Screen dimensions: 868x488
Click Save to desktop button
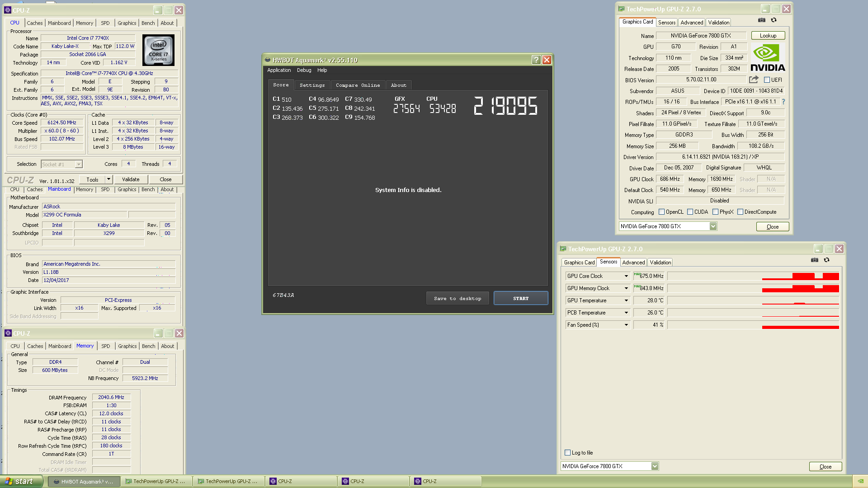(x=458, y=298)
